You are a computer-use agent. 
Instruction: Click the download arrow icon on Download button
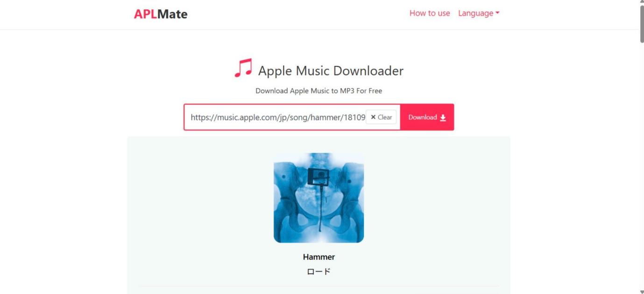point(443,118)
